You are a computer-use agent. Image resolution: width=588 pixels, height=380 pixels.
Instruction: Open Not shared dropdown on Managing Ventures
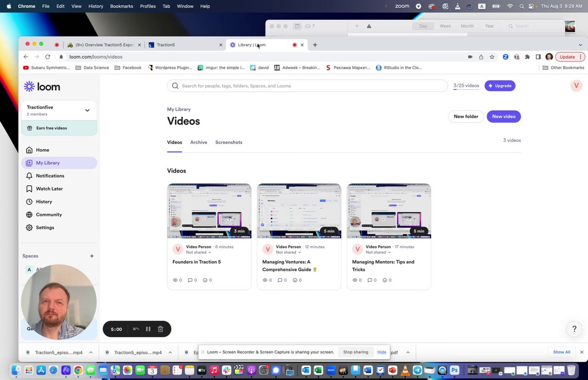click(288, 252)
